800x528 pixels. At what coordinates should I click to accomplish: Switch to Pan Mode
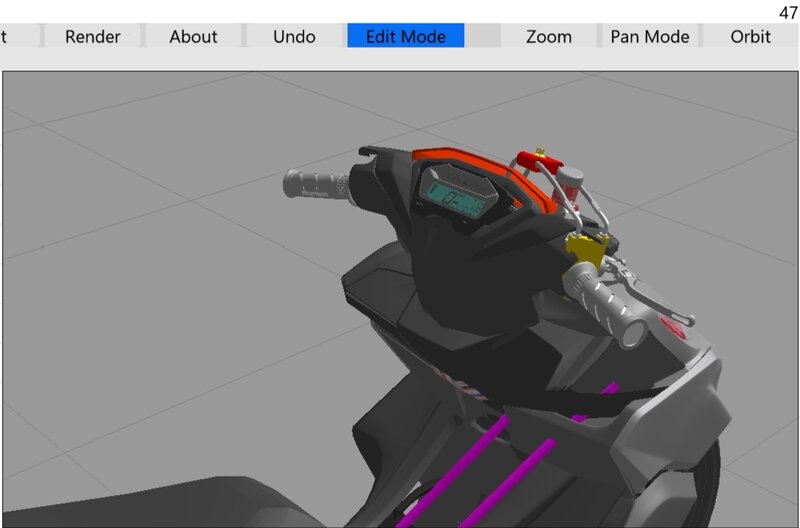pos(649,36)
